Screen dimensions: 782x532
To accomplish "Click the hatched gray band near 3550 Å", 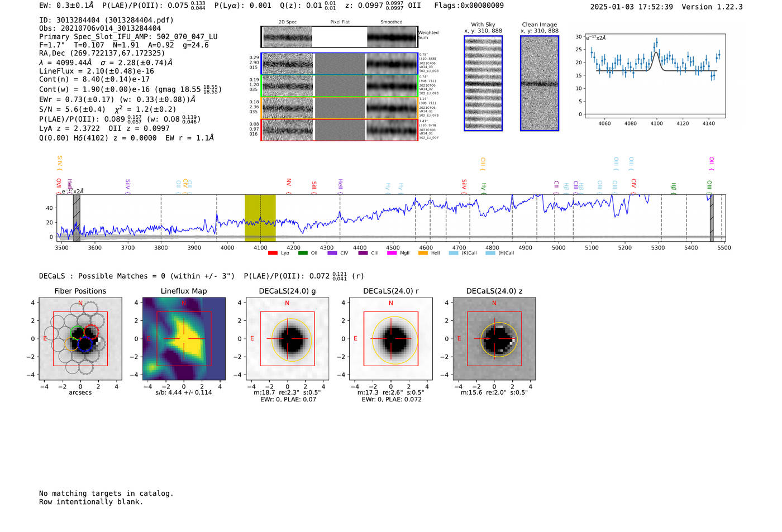I will click(77, 218).
